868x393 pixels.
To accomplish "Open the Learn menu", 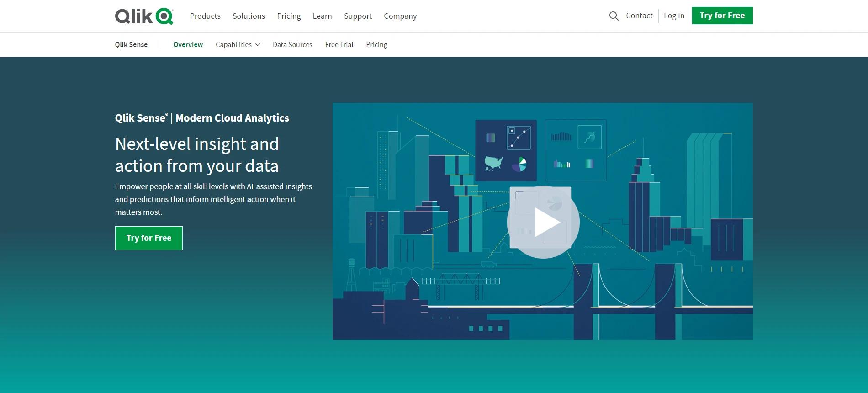I will [x=322, y=16].
